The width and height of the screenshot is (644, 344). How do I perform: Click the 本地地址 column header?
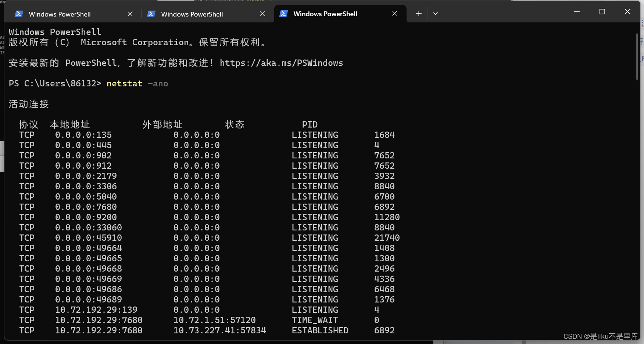point(70,125)
